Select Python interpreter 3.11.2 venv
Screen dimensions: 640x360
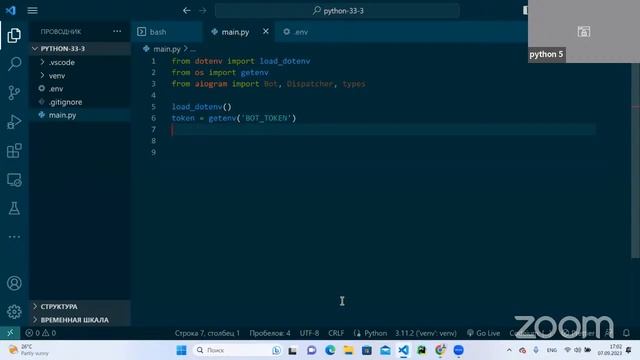click(426, 333)
